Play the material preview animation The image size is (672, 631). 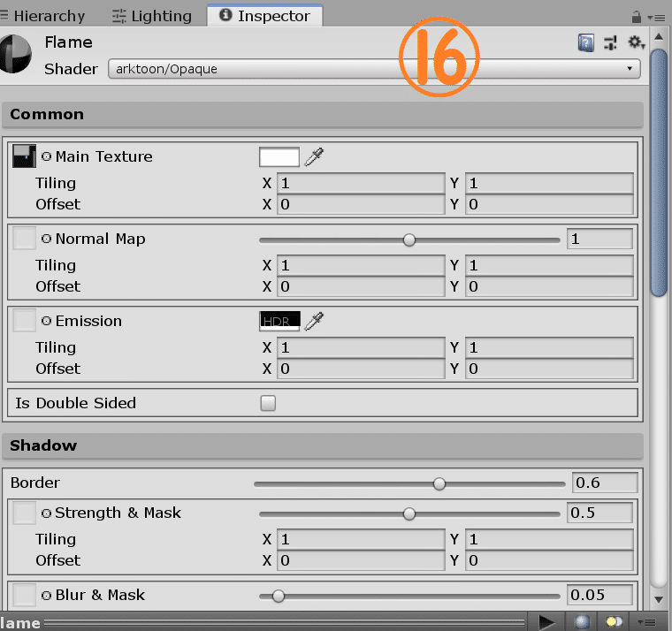pyautogui.click(x=546, y=622)
